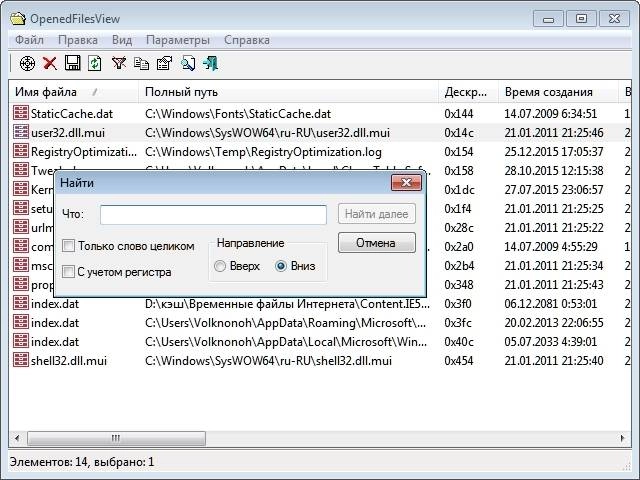Open the Вид menu

pyautogui.click(x=122, y=40)
